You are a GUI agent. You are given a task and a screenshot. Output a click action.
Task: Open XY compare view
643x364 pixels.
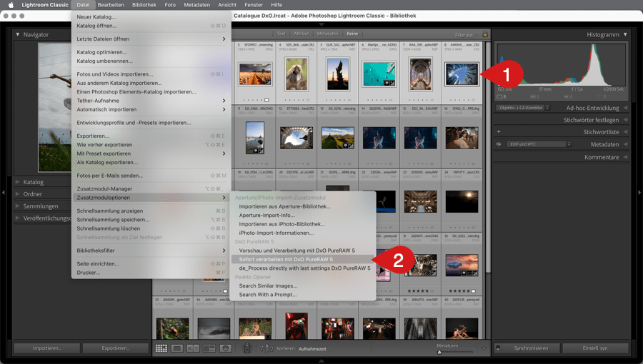(193, 348)
